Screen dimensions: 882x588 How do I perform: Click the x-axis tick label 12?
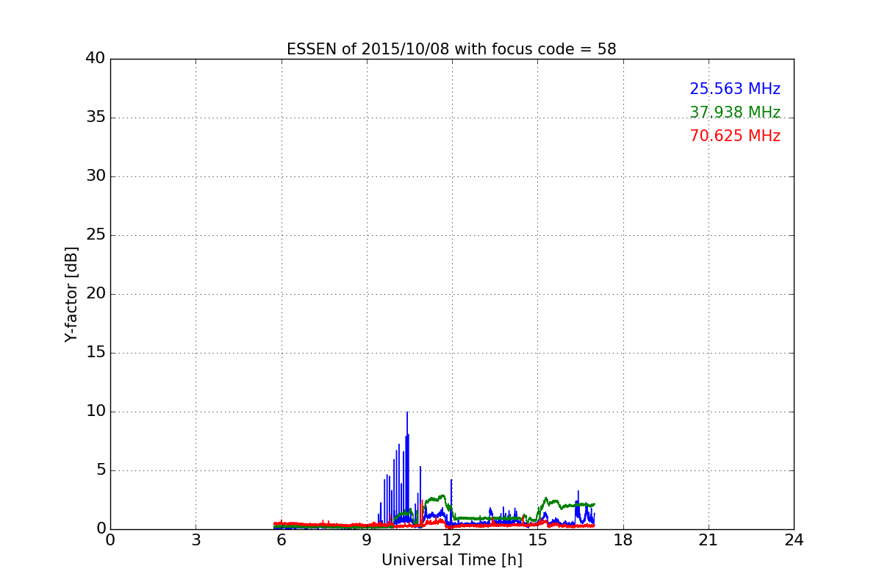pyautogui.click(x=452, y=540)
